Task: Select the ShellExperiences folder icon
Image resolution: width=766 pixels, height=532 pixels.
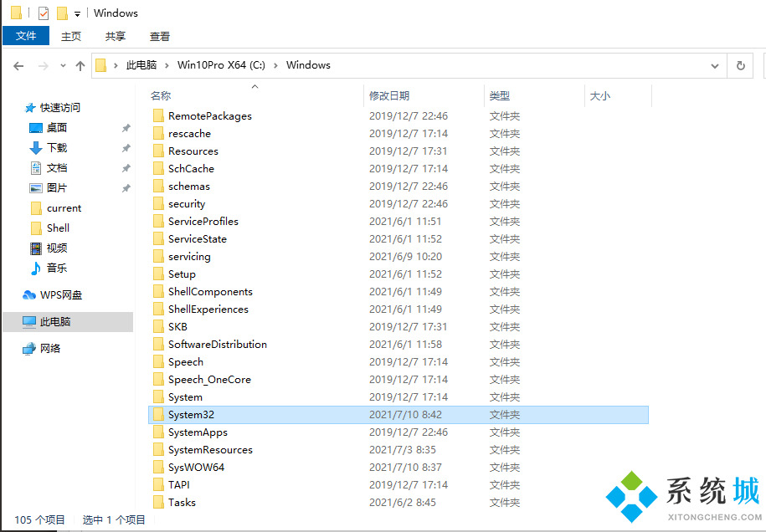Action: [x=157, y=309]
